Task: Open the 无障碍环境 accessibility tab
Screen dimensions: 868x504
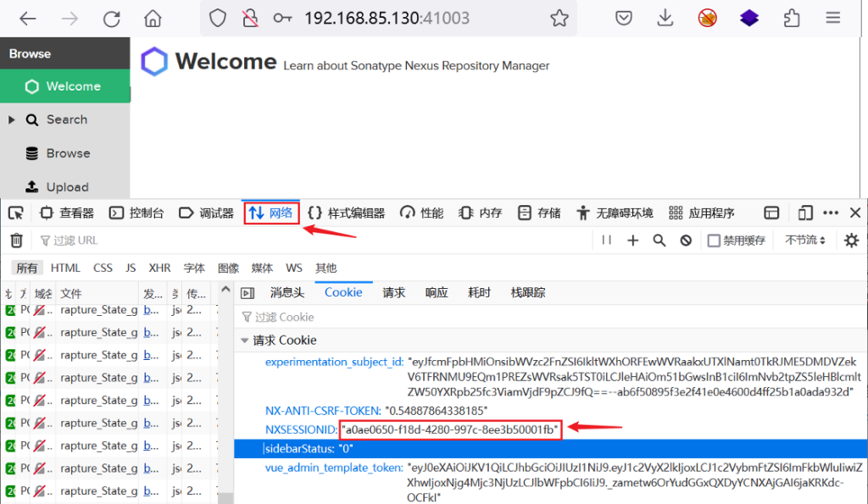Action: 615,213
